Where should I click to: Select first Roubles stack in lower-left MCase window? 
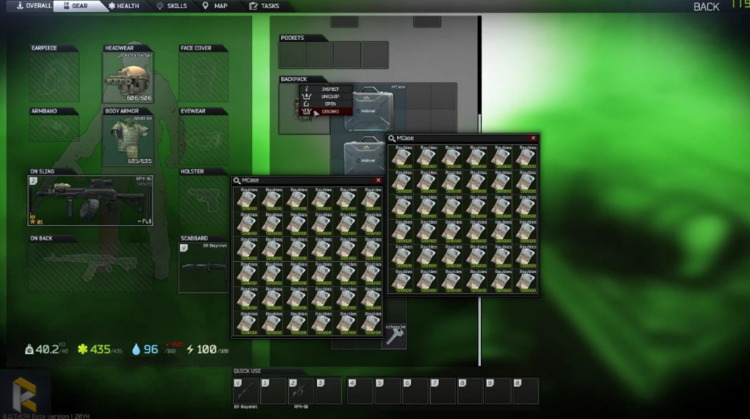click(x=246, y=199)
